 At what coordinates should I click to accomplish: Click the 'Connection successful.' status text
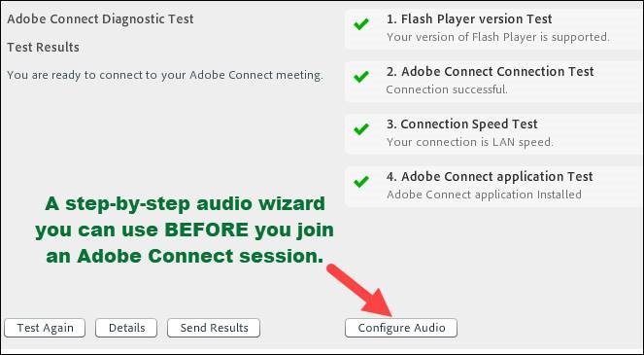pos(447,89)
